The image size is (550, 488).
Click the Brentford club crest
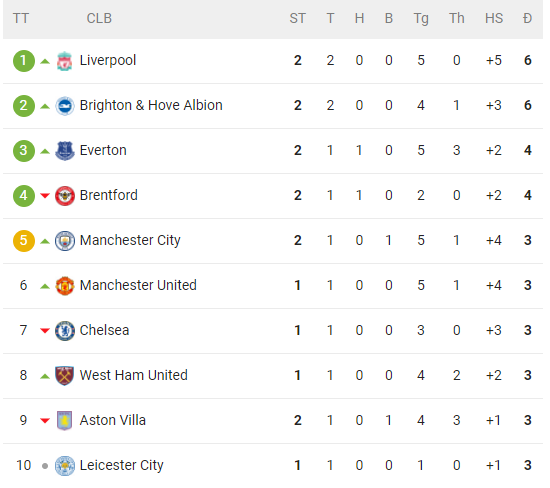(65, 196)
